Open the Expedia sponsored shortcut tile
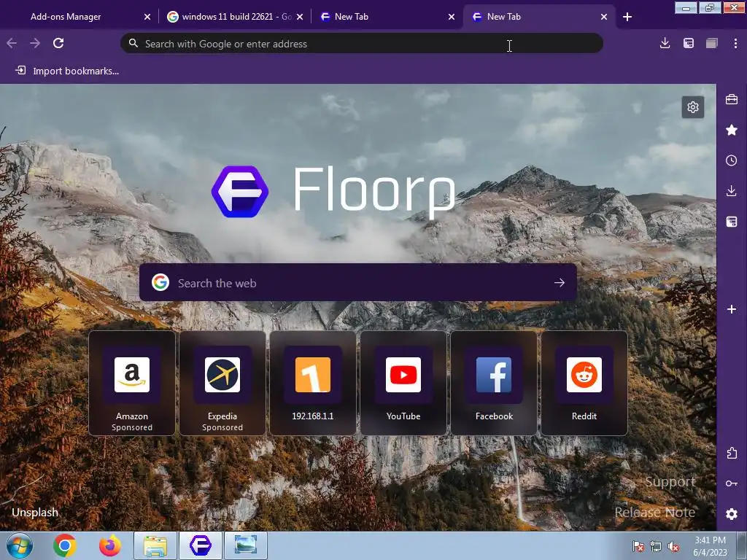This screenshot has height=560, width=747. coord(222,383)
